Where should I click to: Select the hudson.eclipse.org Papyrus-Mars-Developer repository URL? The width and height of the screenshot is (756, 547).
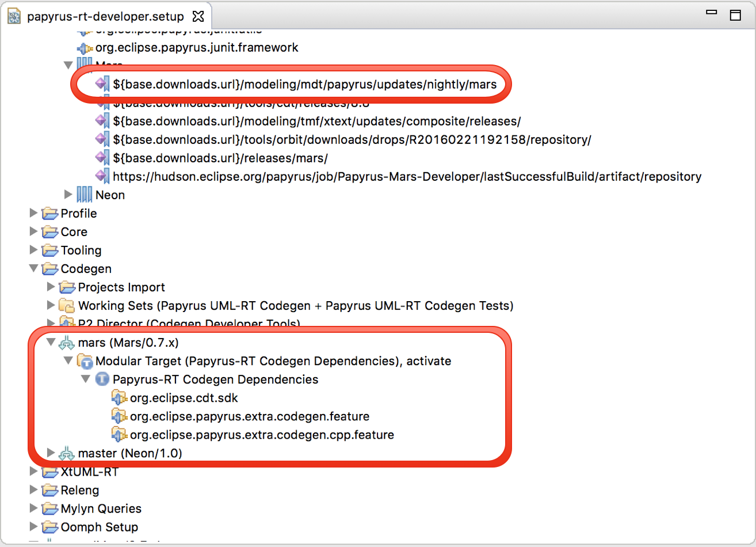[407, 177]
